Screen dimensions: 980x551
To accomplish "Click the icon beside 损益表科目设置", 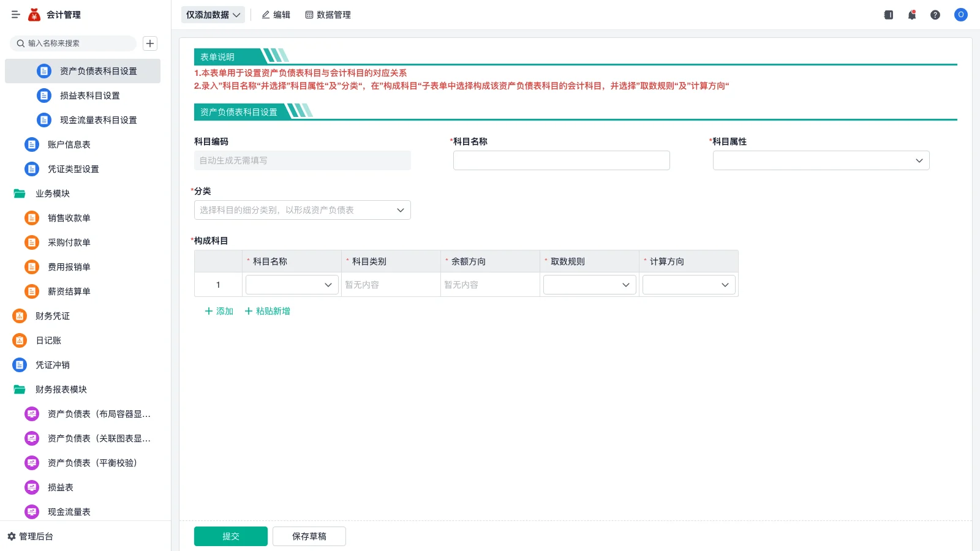I will (x=44, y=96).
